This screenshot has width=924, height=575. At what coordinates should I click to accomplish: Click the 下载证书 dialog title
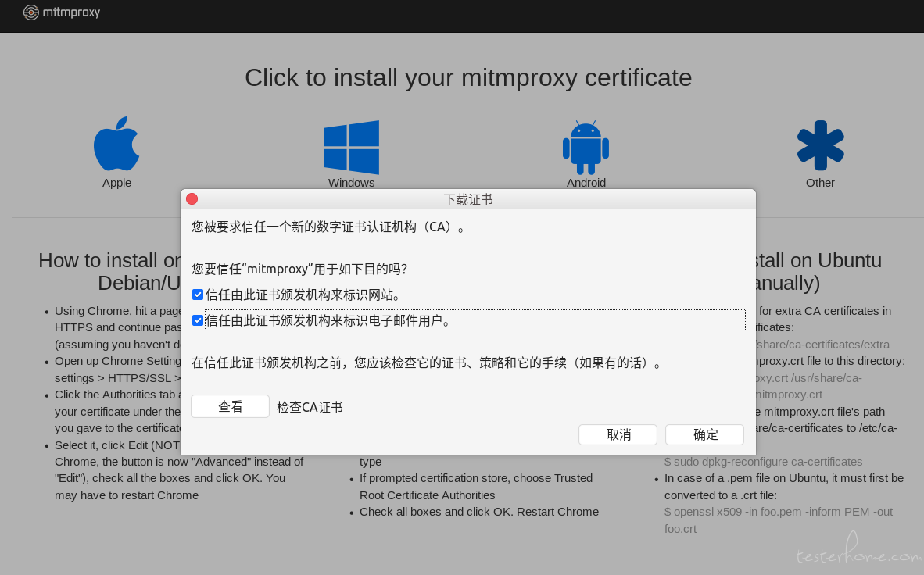coord(468,200)
